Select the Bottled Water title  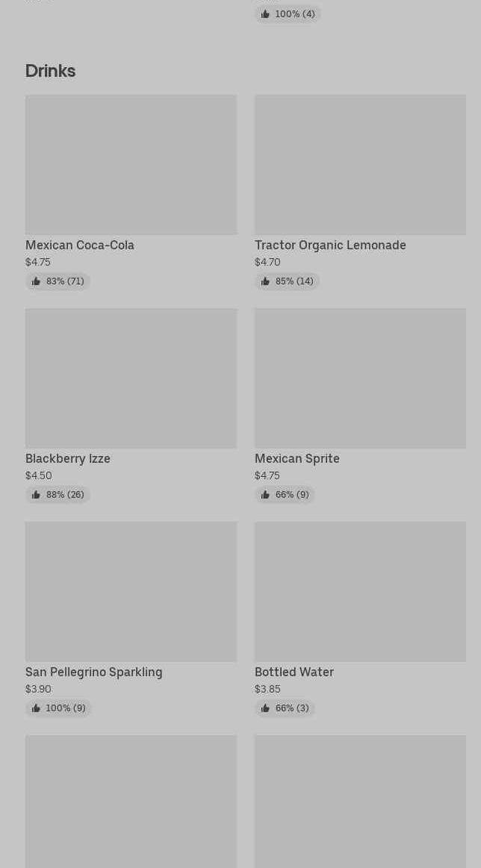pyautogui.click(x=294, y=672)
